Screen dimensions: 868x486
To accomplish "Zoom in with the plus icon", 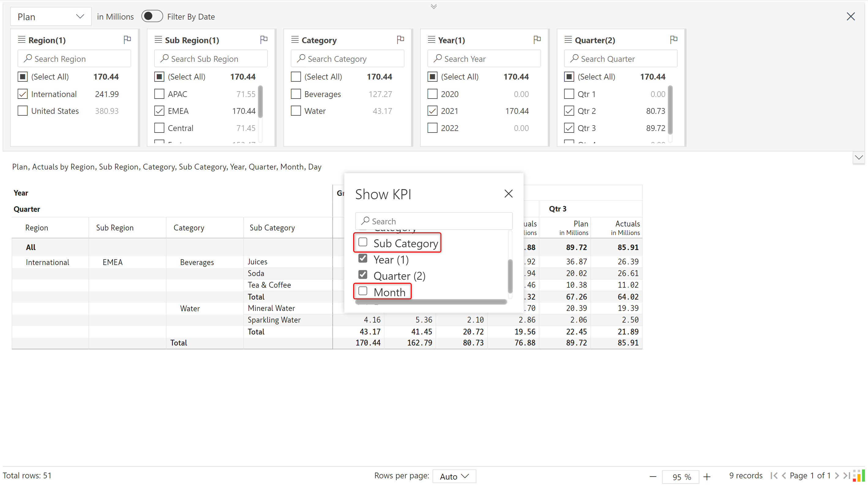I will coord(707,477).
